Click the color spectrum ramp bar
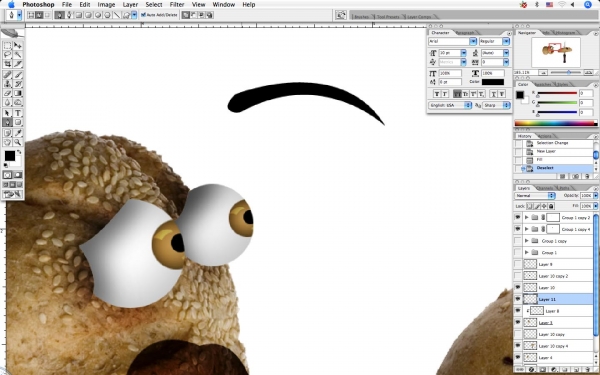 pos(556,123)
